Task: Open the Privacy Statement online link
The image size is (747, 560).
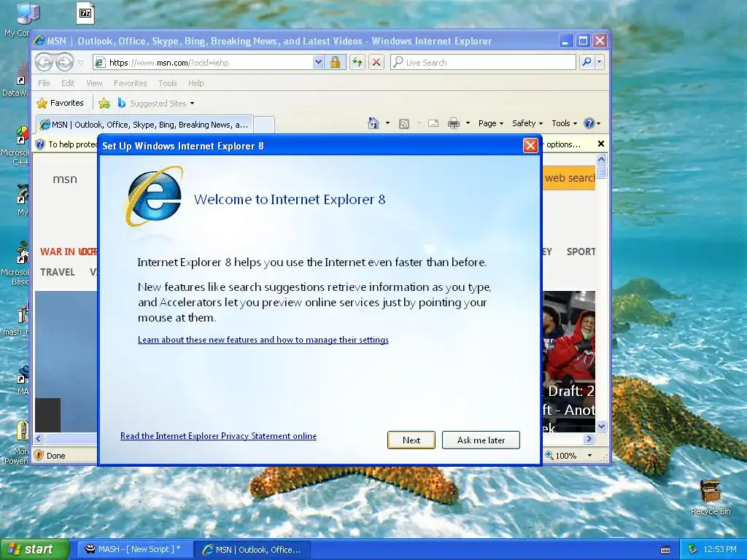Action: [218, 436]
